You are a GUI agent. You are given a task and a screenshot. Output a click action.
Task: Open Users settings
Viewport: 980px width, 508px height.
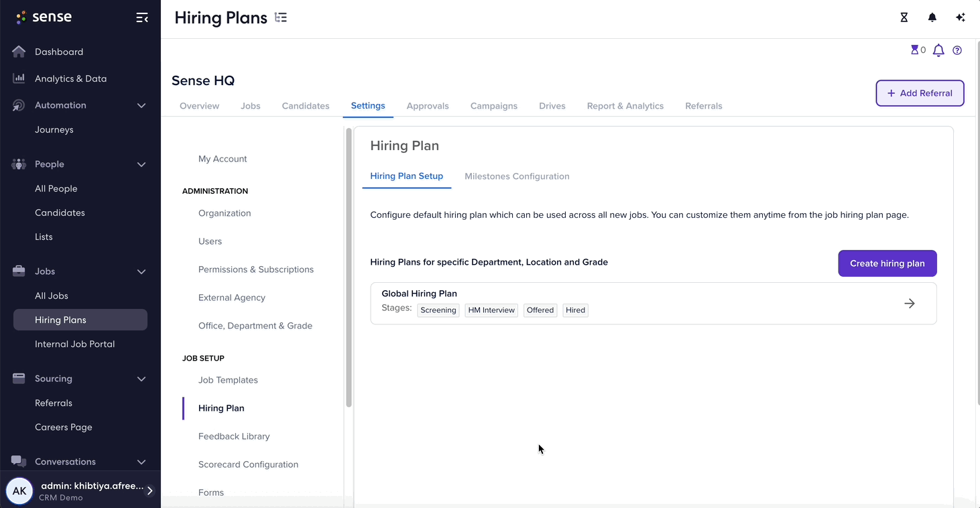coord(210,241)
